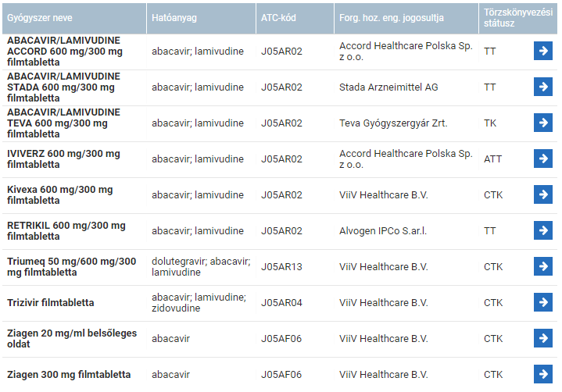This screenshot has height=392, width=562.
Task: Click Triumeq row arrow button
Action: point(542,266)
